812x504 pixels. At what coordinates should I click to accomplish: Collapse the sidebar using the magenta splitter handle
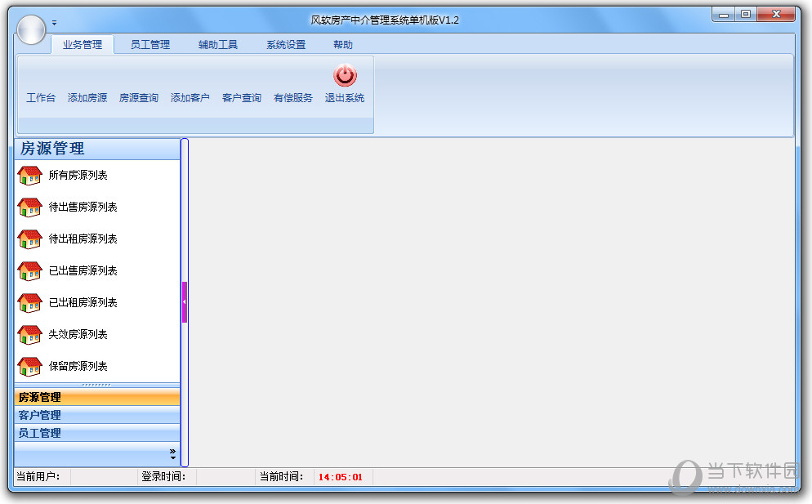[185, 302]
